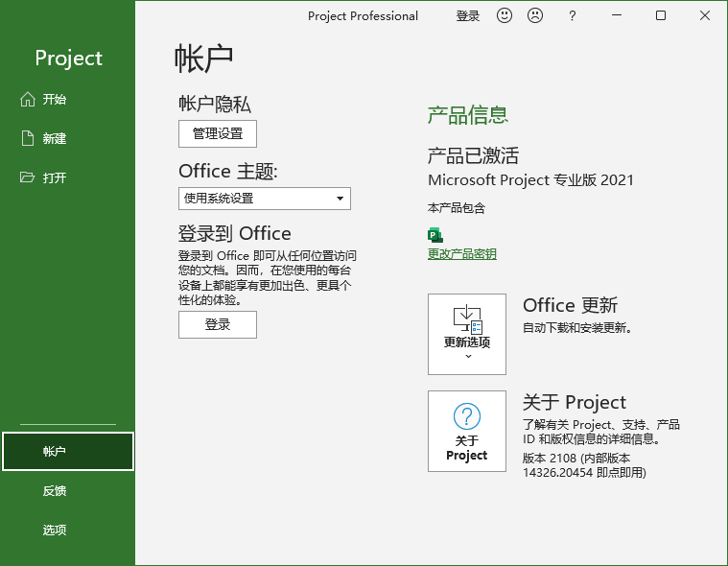Switch to the 帐户 sidebar tab
Image resolution: width=728 pixels, height=566 pixels.
tap(67, 451)
